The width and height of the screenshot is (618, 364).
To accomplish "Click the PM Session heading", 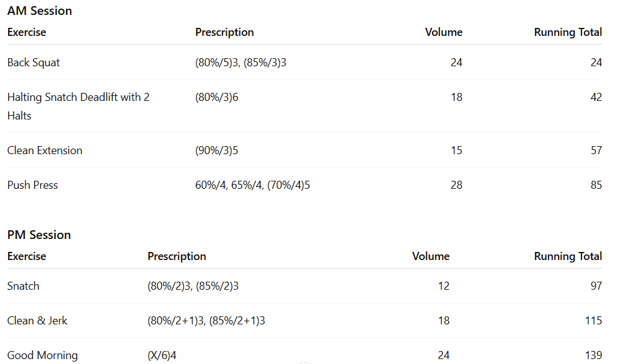I will tap(39, 235).
